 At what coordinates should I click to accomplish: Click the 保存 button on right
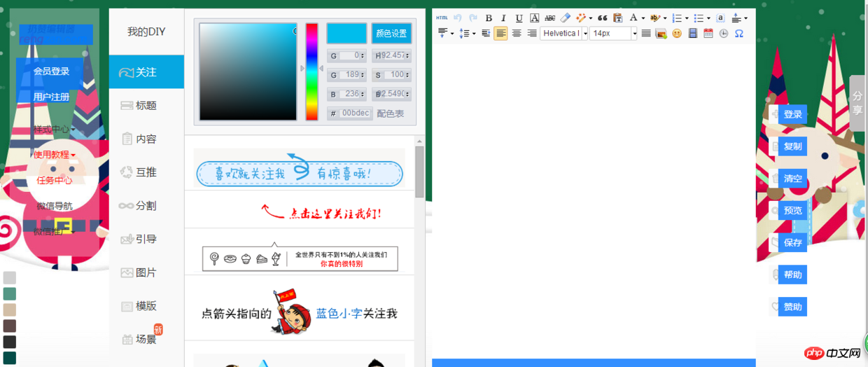pyautogui.click(x=793, y=243)
